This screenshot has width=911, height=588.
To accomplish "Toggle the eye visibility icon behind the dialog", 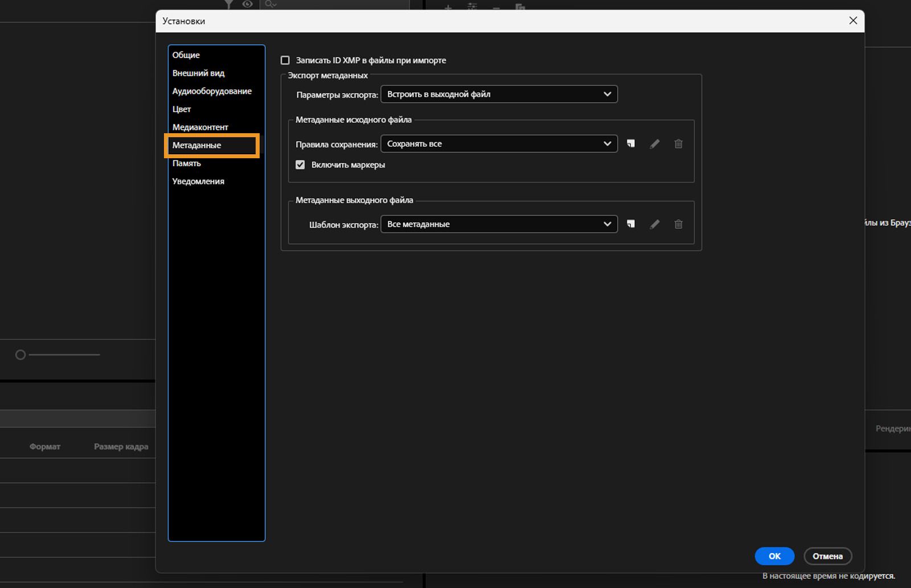I will (248, 4).
